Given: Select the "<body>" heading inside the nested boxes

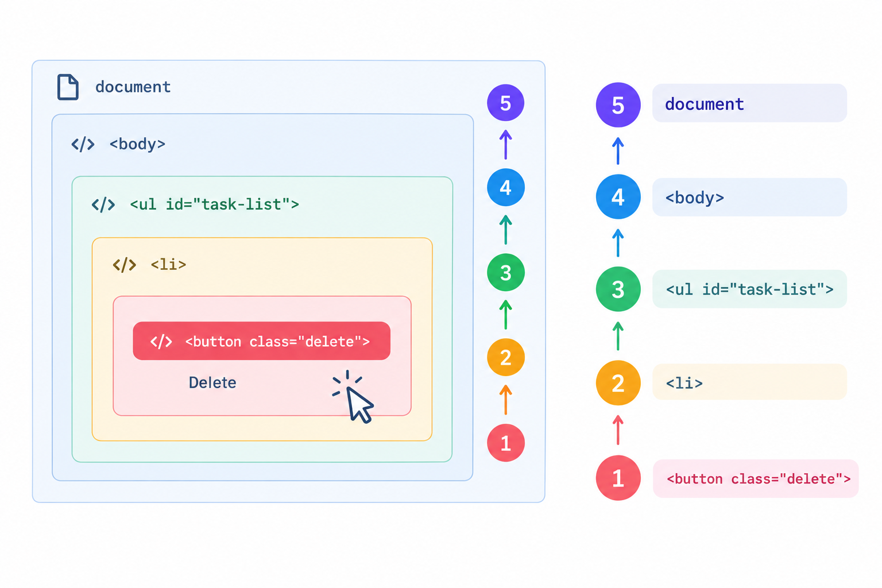Looking at the screenshot, I should point(137,144).
